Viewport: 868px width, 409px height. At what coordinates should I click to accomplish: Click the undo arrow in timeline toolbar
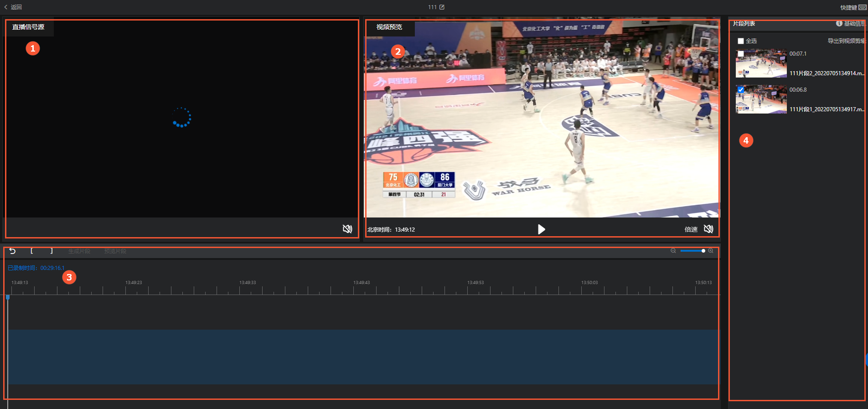click(x=12, y=251)
